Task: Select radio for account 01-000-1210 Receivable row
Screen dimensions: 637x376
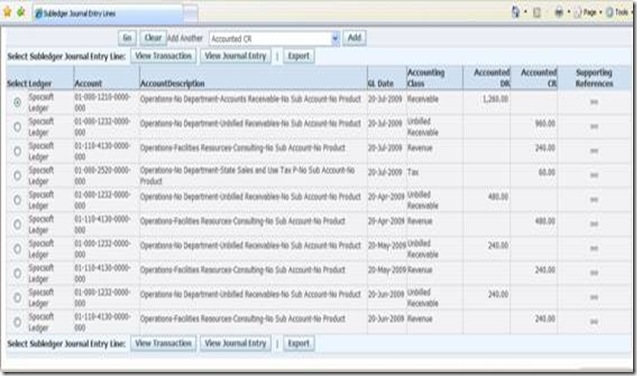Action: pyautogui.click(x=17, y=102)
